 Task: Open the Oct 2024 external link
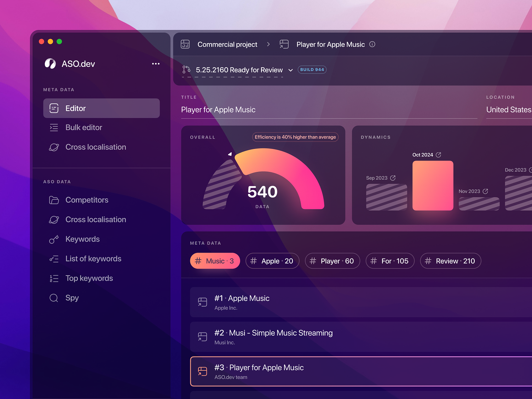pos(438,155)
